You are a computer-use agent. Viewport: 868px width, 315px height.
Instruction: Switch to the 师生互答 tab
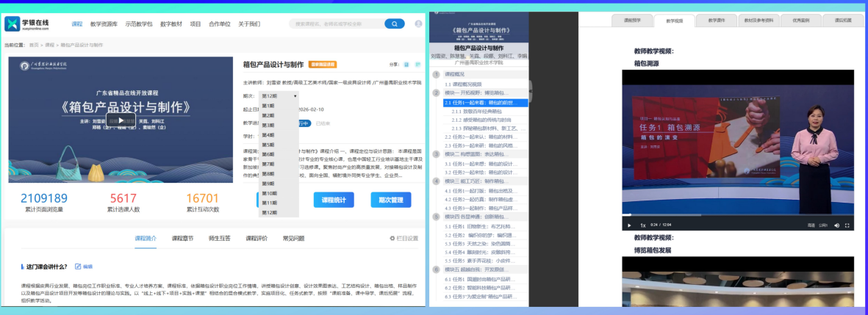tap(219, 238)
